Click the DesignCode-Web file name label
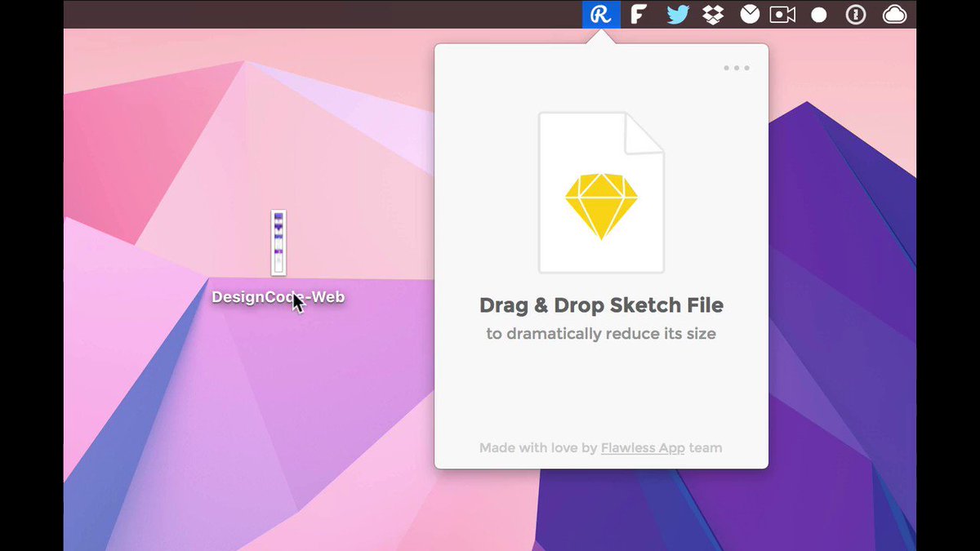 coord(278,297)
